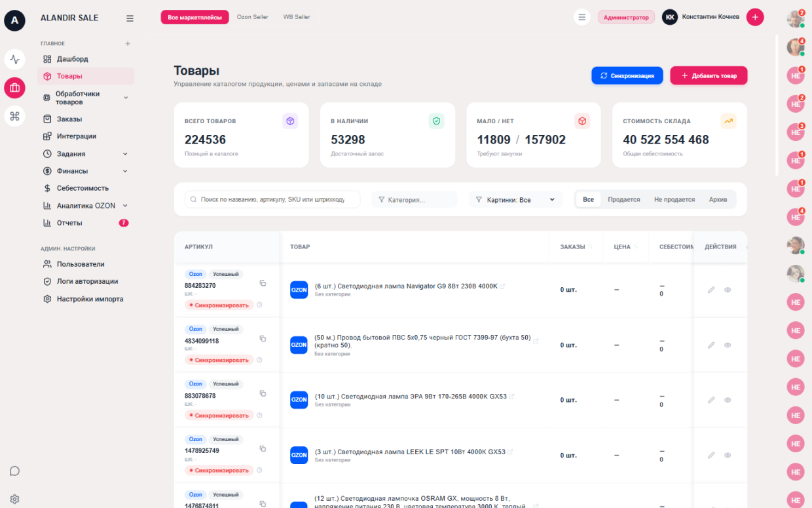Copy article number 884283270
Screen dimensions: 812x508
[x=263, y=283]
